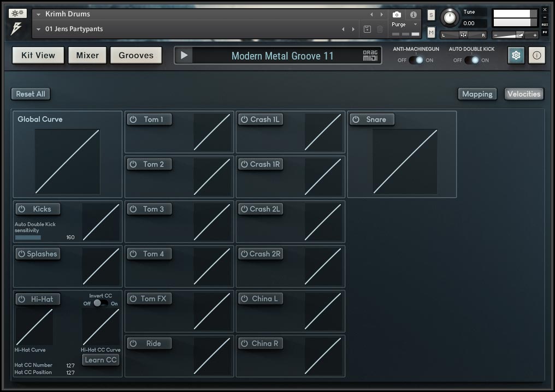Click the delete snapshot trash icon
555x392 pixels.
click(380, 29)
